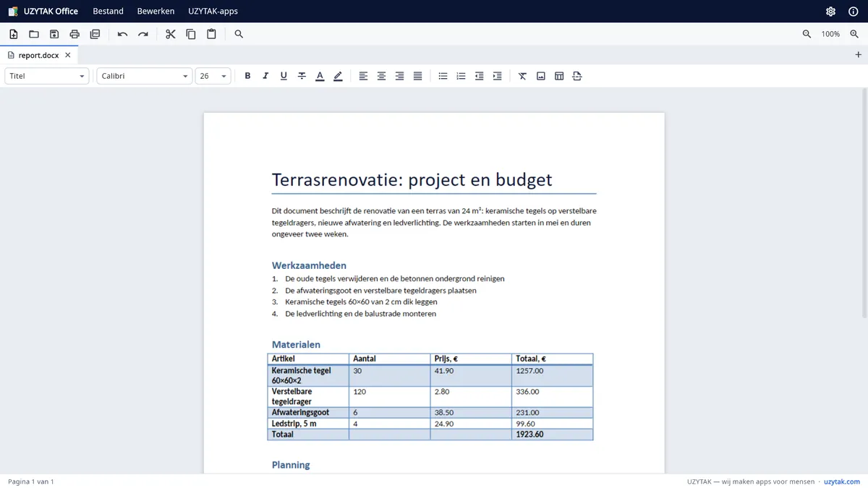Create a new document
This screenshot has width=868, height=488.
coord(14,34)
